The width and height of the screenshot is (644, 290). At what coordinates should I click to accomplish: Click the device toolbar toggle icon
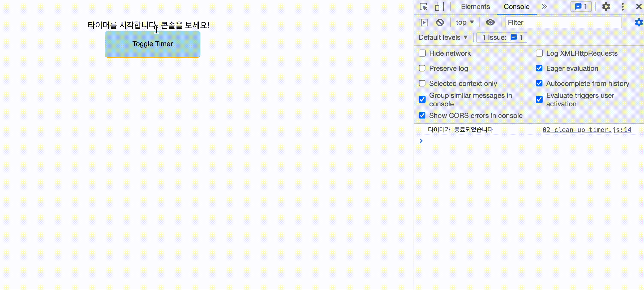tap(439, 6)
